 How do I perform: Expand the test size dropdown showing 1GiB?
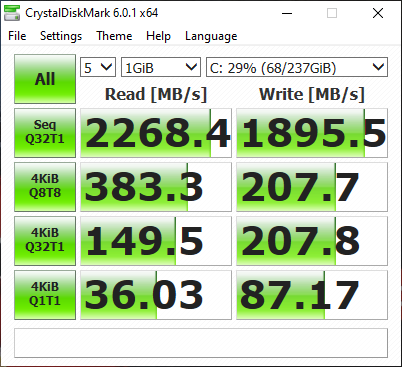[161, 67]
